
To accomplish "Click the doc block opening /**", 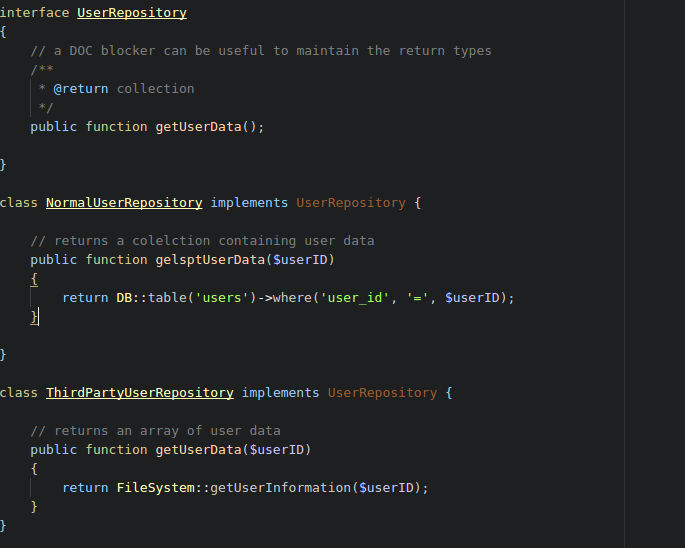I will (x=42, y=69).
